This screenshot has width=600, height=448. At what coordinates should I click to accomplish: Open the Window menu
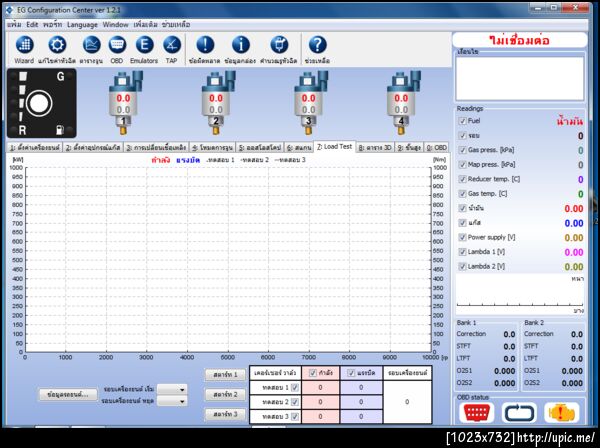[116, 24]
